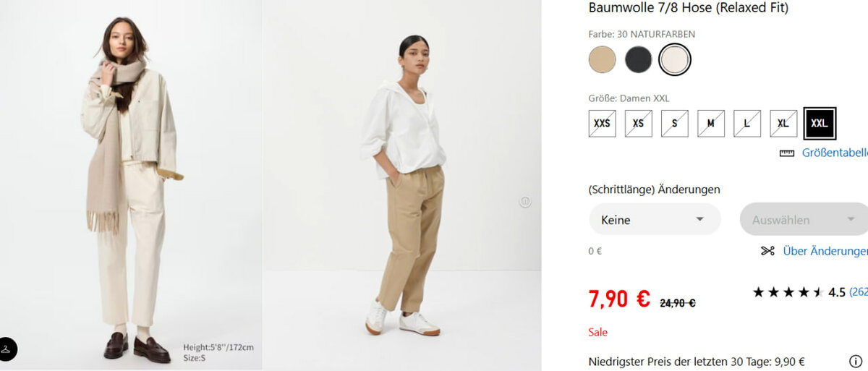The width and height of the screenshot is (868, 371).
Task: Click the info icon beside lowest price
Action: pos(855,362)
